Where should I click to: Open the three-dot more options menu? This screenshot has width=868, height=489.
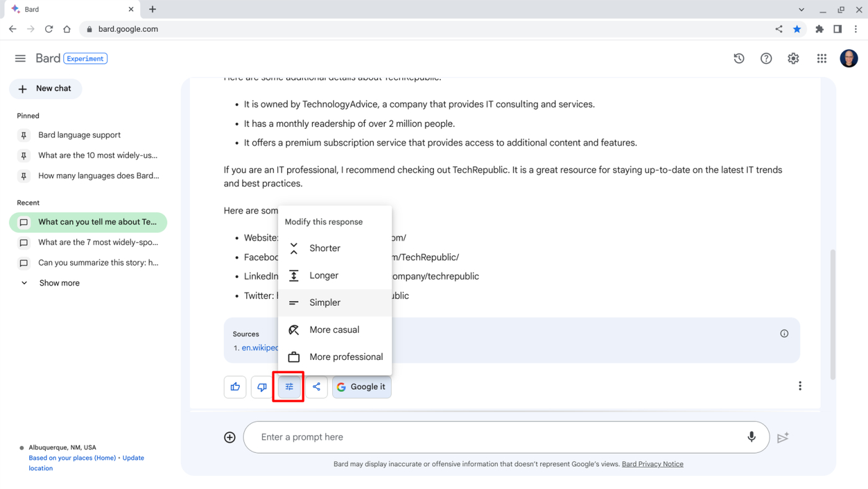coord(800,385)
